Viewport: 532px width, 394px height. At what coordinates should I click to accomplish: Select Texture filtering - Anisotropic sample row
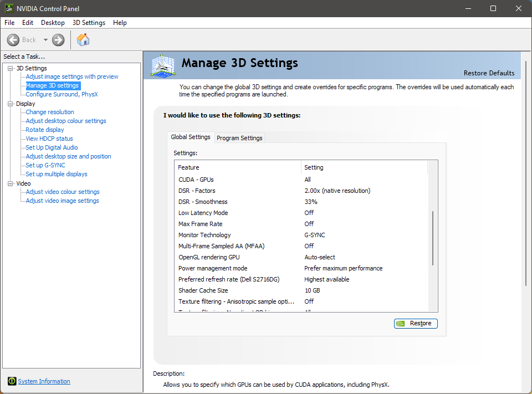(x=301, y=301)
